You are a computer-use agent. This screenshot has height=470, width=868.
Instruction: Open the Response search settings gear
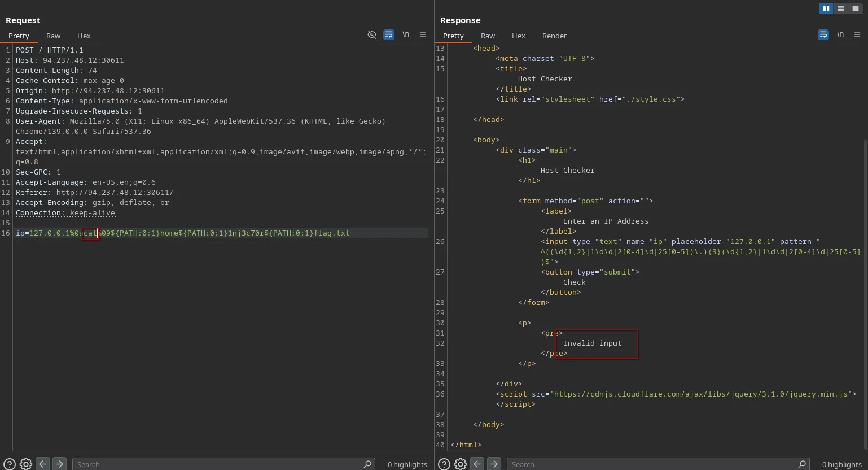tap(461, 464)
